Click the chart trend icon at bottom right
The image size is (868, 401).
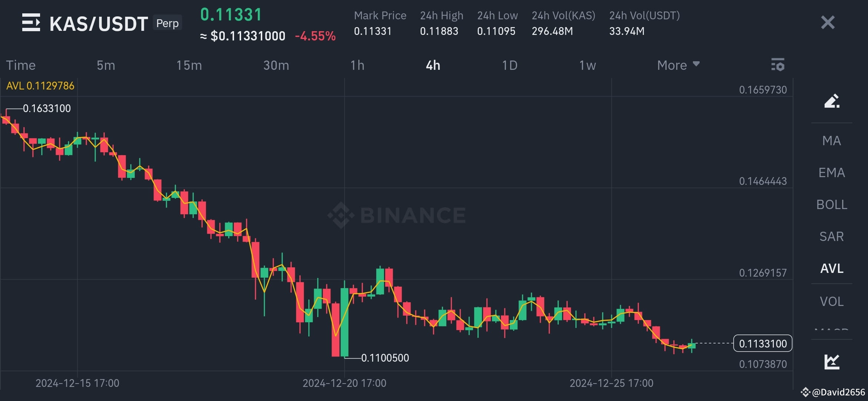[832, 362]
